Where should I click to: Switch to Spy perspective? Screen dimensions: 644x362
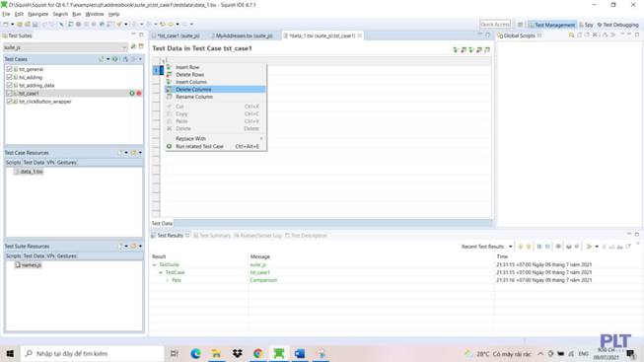586,25
